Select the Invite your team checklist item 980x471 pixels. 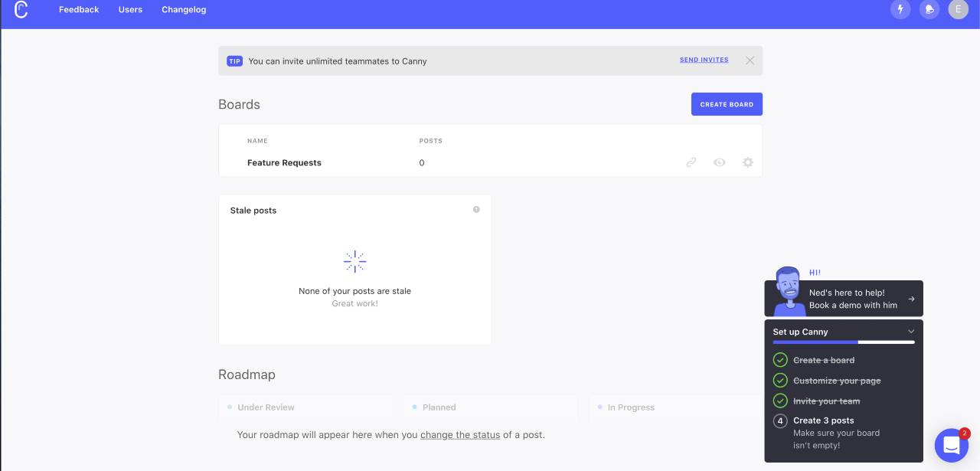tap(827, 401)
